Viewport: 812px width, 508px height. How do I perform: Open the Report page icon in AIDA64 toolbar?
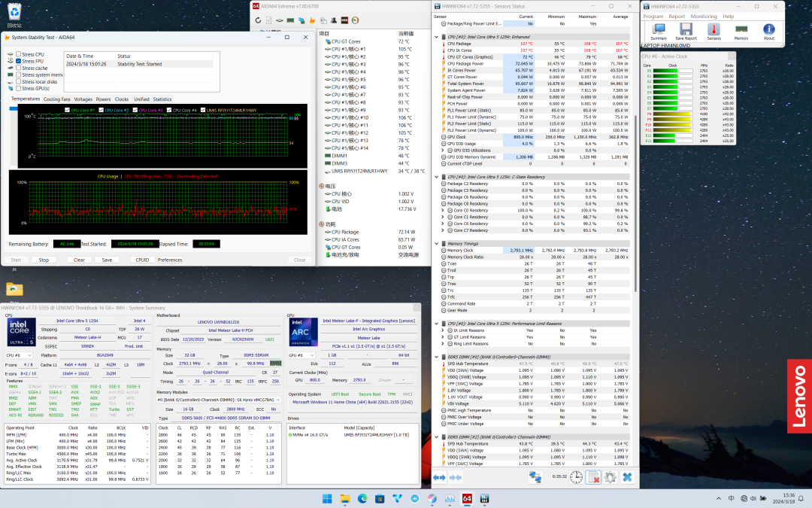tap(268, 20)
